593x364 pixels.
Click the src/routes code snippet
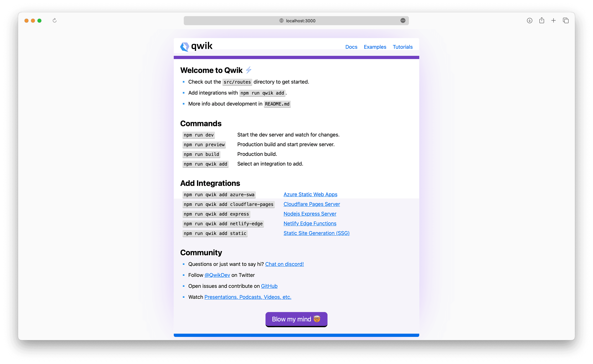point(237,82)
